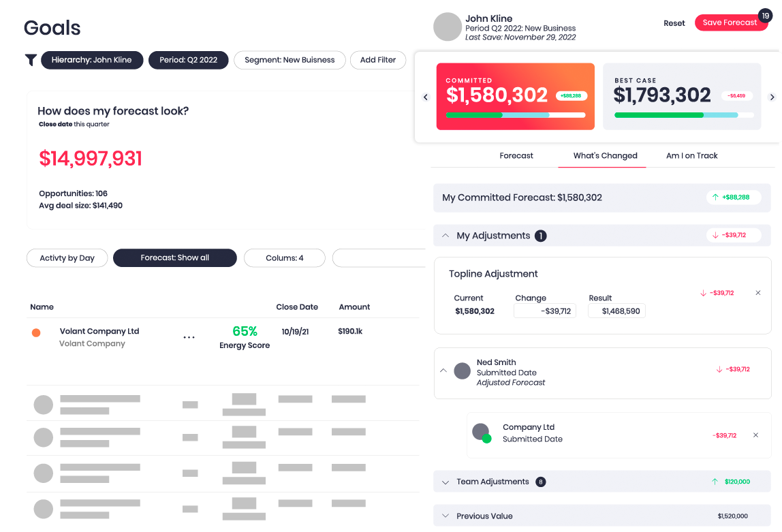The height and width of the screenshot is (532, 782).
Task: Click John Kline's profile avatar
Action: click(446, 27)
